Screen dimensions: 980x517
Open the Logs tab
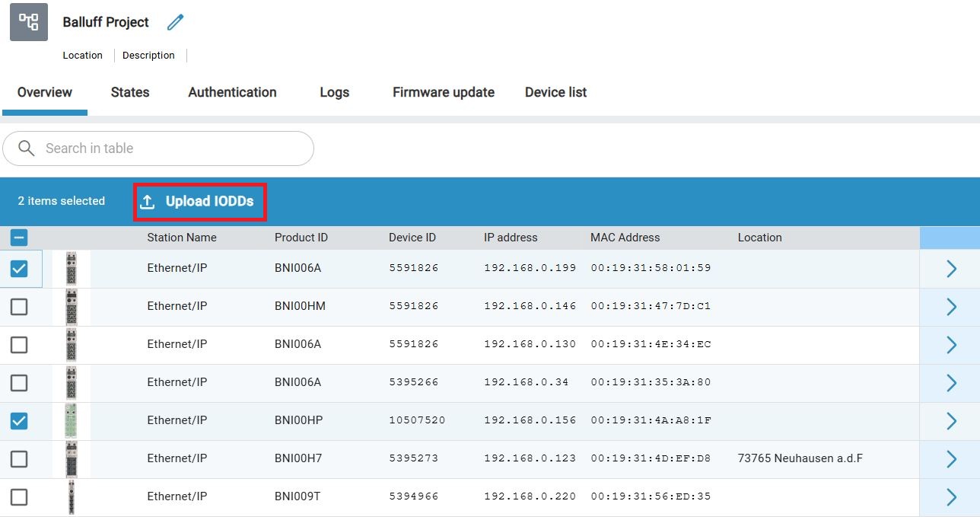click(335, 92)
